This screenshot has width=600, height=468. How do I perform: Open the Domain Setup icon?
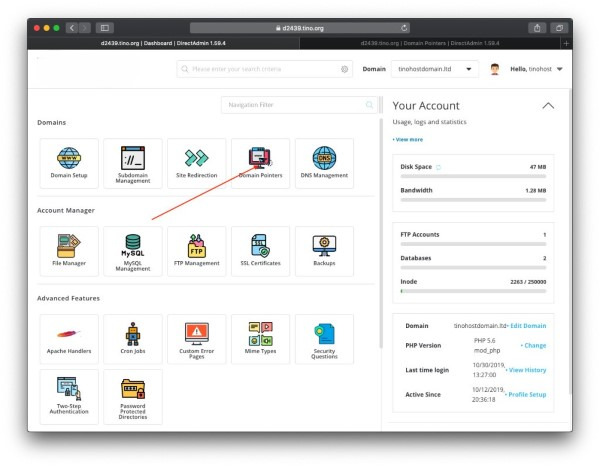(69, 163)
